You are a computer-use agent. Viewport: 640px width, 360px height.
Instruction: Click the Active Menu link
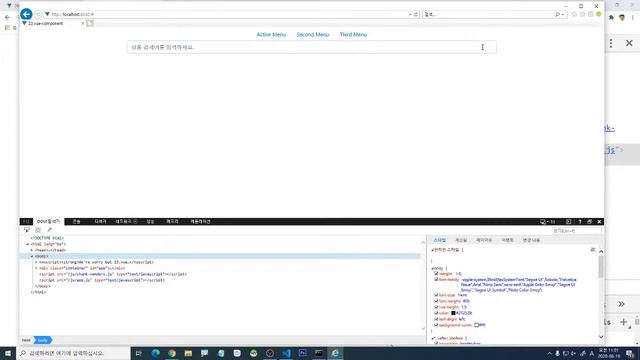[x=271, y=35]
